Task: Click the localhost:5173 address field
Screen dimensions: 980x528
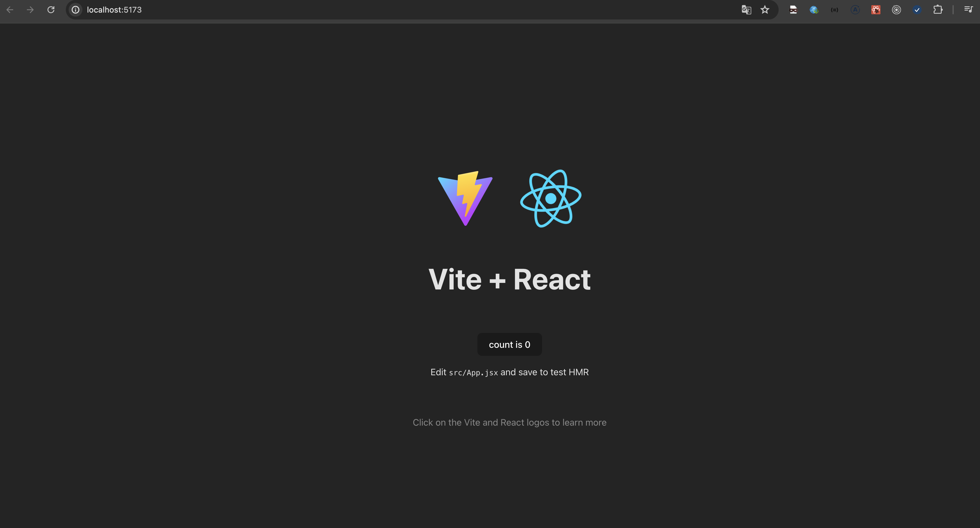Action: point(114,10)
